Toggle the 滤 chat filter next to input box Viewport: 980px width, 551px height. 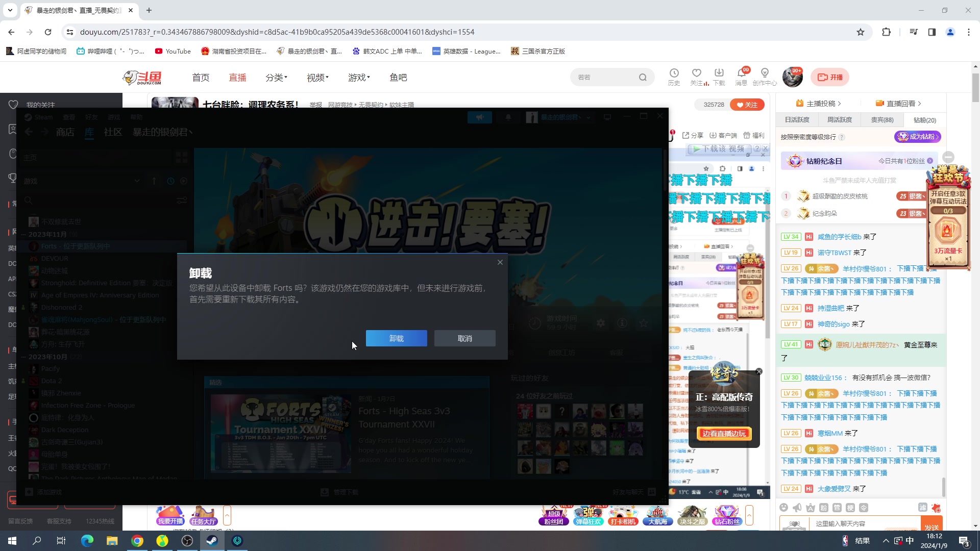(x=923, y=508)
